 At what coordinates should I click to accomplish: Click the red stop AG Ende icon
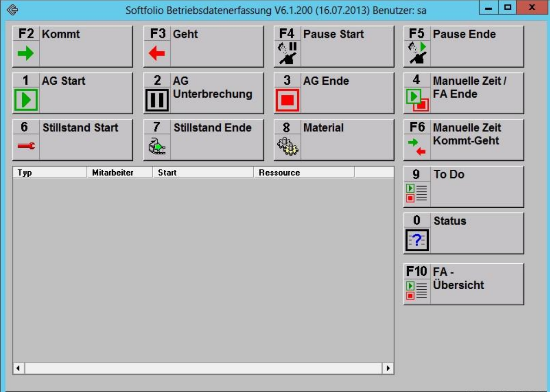[287, 100]
